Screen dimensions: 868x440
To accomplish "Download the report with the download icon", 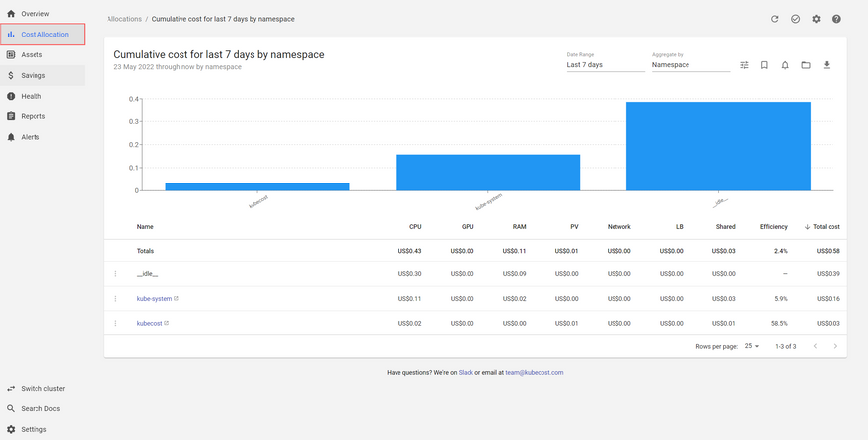I will (827, 65).
